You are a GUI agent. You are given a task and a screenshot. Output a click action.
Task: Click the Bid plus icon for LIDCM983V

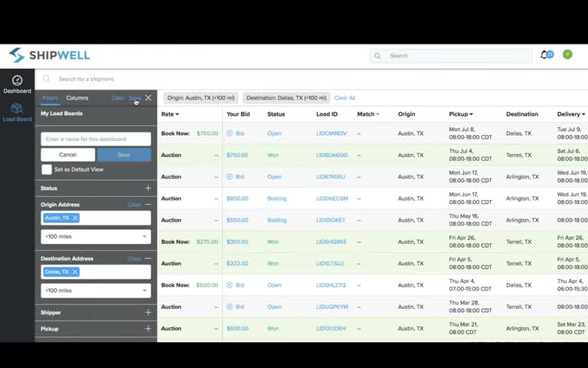coord(230,133)
